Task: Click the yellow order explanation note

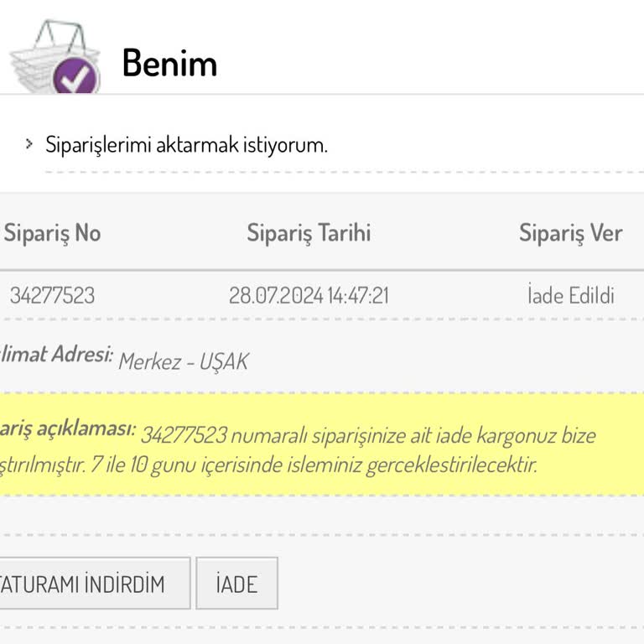Action: click(x=322, y=444)
